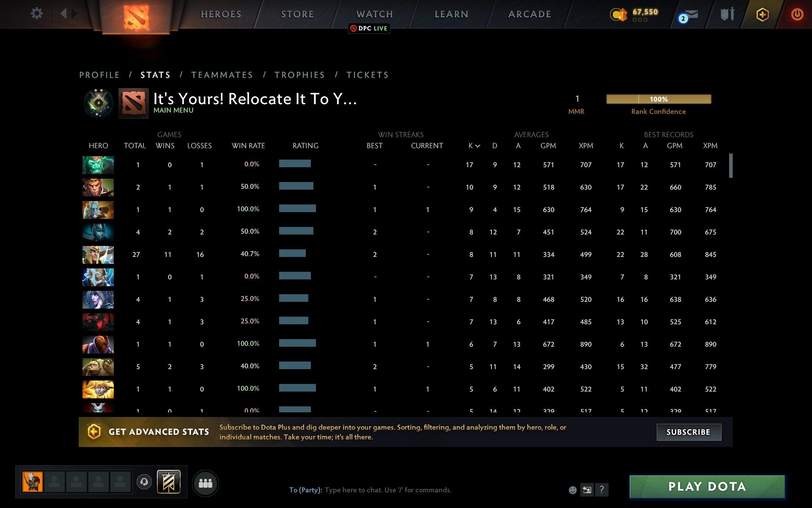
Task: Click the Rank Confidence progress bar
Action: (x=658, y=99)
